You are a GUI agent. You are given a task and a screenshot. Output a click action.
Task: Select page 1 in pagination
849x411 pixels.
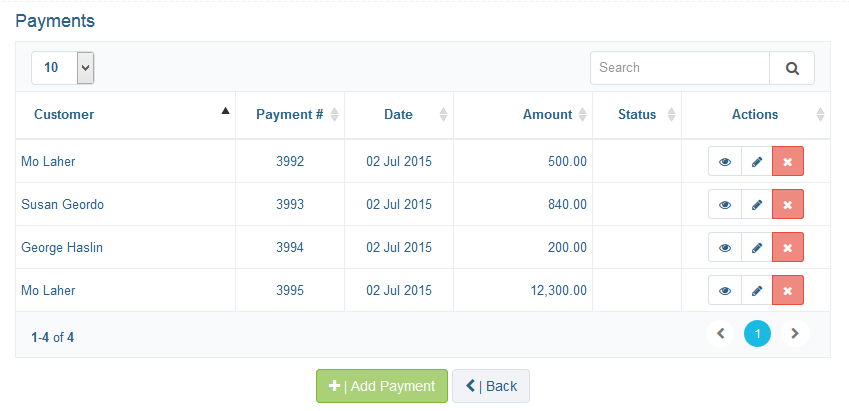[757, 334]
